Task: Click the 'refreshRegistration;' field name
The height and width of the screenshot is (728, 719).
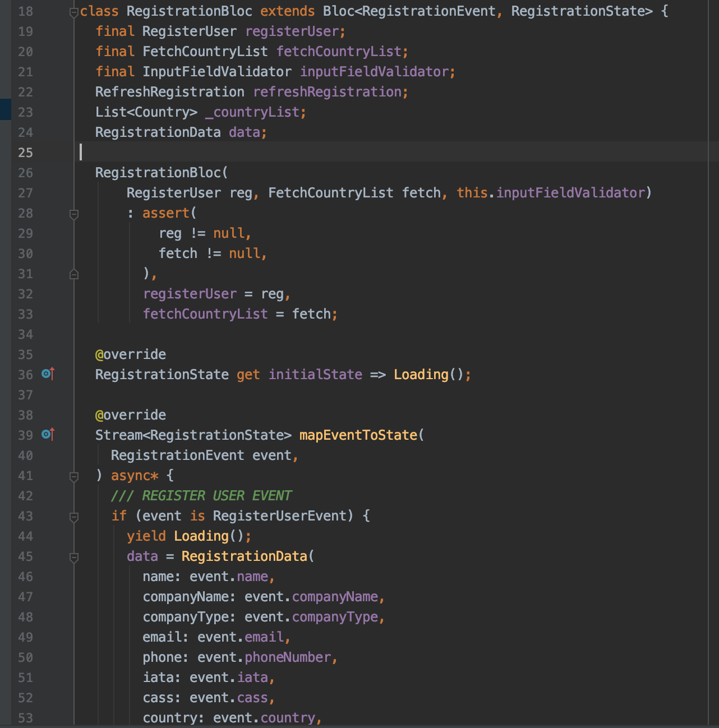Action: (331, 92)
